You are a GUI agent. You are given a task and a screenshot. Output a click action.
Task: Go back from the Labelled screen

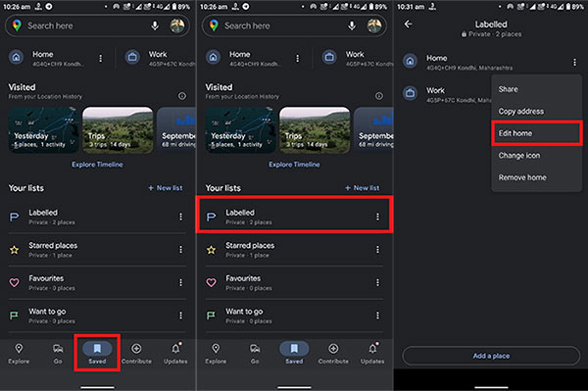point(409,24)
